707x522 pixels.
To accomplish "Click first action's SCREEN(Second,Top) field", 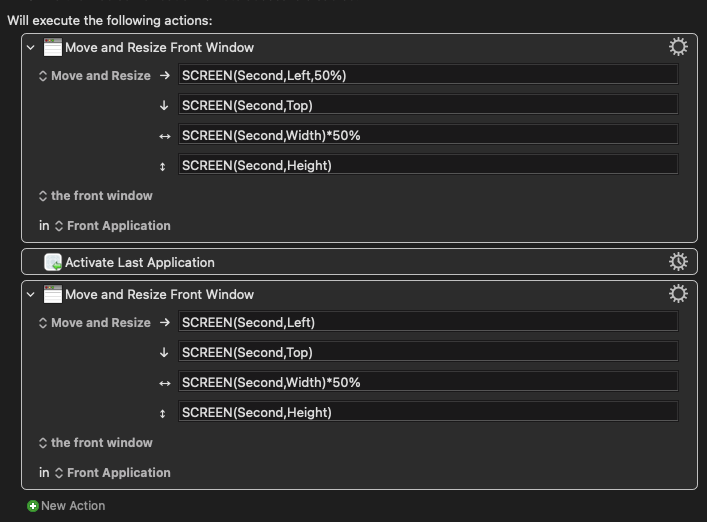I will (x=428, y=105).
